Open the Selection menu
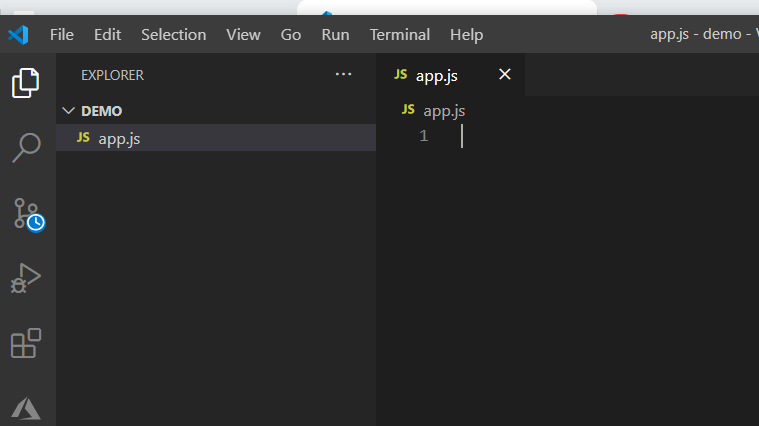Image resolution: width=759 pixels, height=426 pixels. pos(173,34)
